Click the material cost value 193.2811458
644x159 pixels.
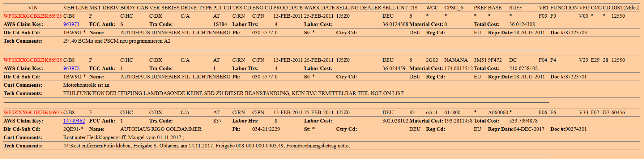tap(458, 121)
